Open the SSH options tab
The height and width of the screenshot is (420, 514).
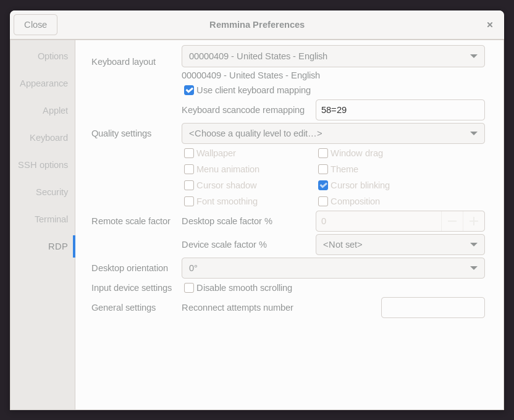tap(43, 165)
